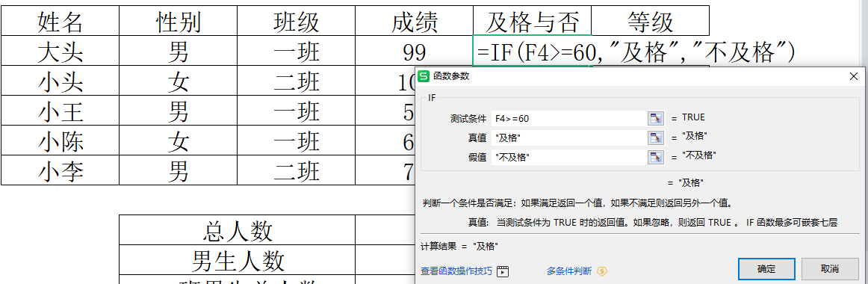Select the 小李 name cell

(60, 170)
